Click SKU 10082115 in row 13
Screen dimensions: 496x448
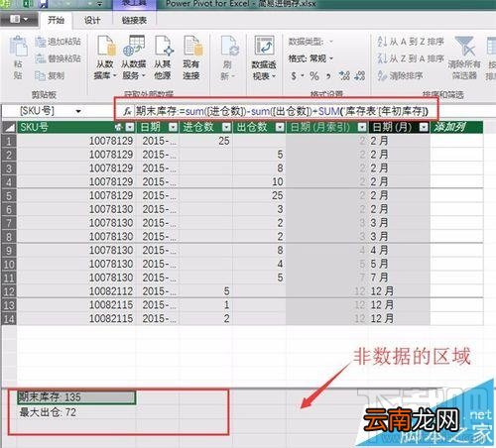click(x=76, y=305)
